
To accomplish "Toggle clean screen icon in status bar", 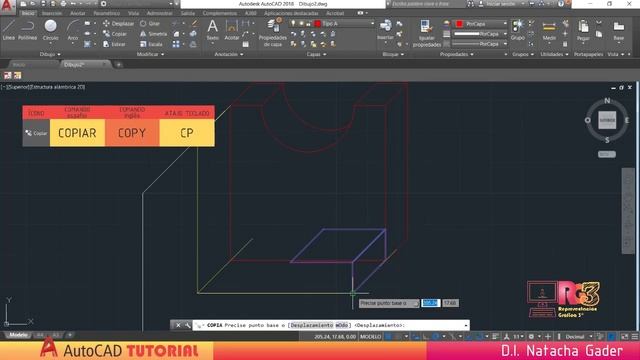I will point(624,337).
